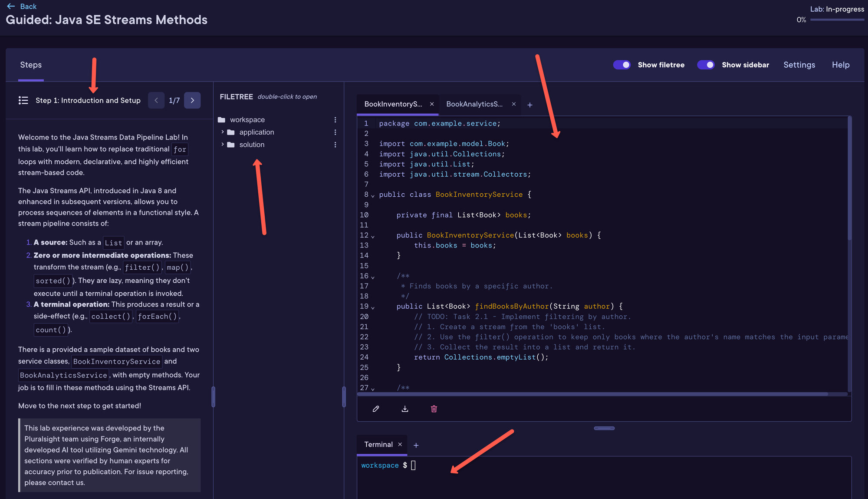Expand the solution folder
868x499 pixels.
tap(223, 145)
